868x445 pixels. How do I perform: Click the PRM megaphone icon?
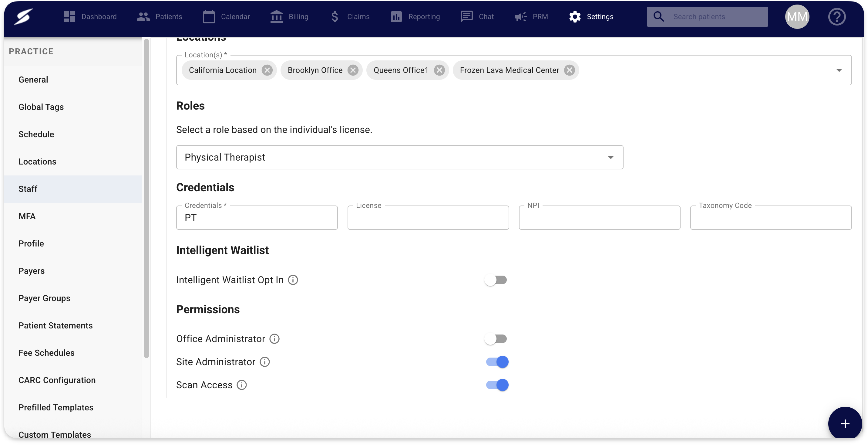pos(520,16)
